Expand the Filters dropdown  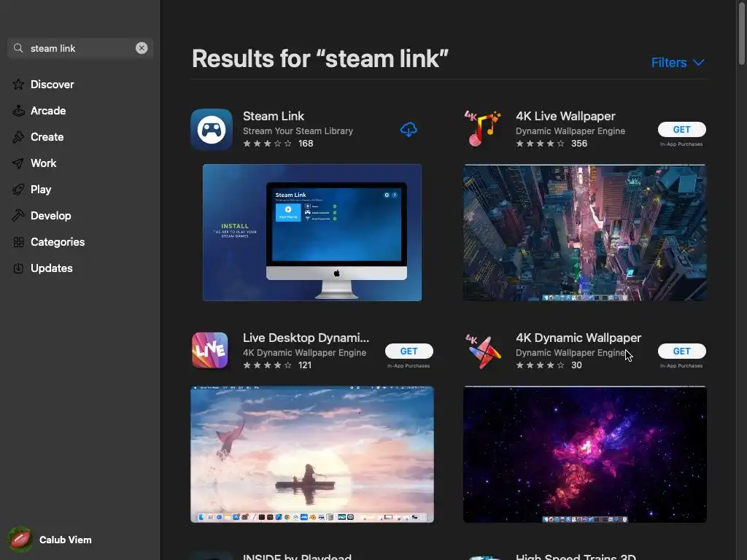[678, 63]
